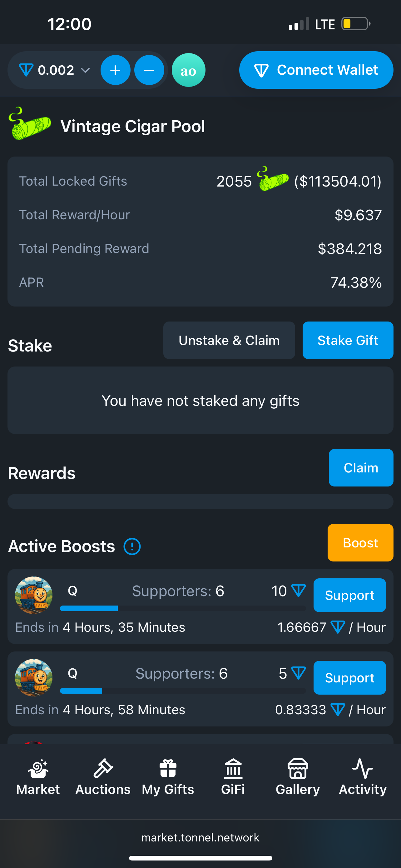The image size is (401, 868).
Task: Open the teal 'ao' profile avatar
Action: coord(189,70)
